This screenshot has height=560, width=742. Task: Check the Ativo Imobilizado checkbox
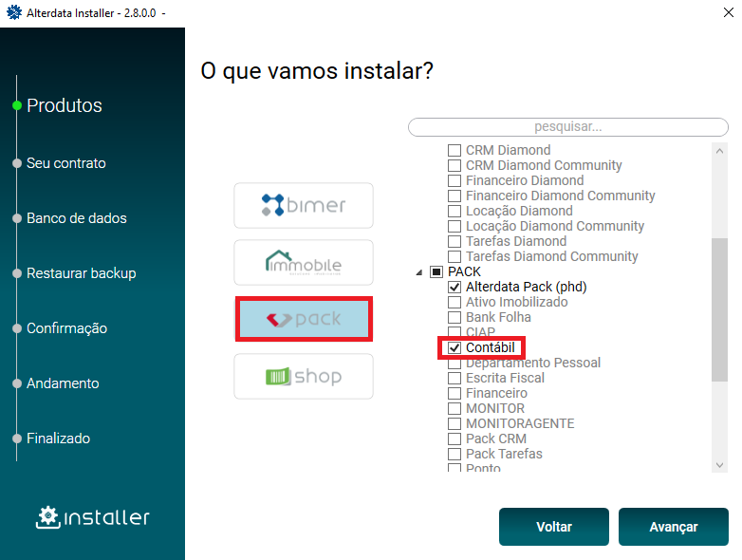pyautogui.click(x=454, y=302)
